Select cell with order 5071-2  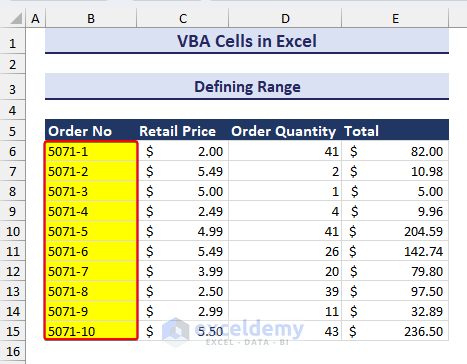pyautogui.click(x=91, y=171)
